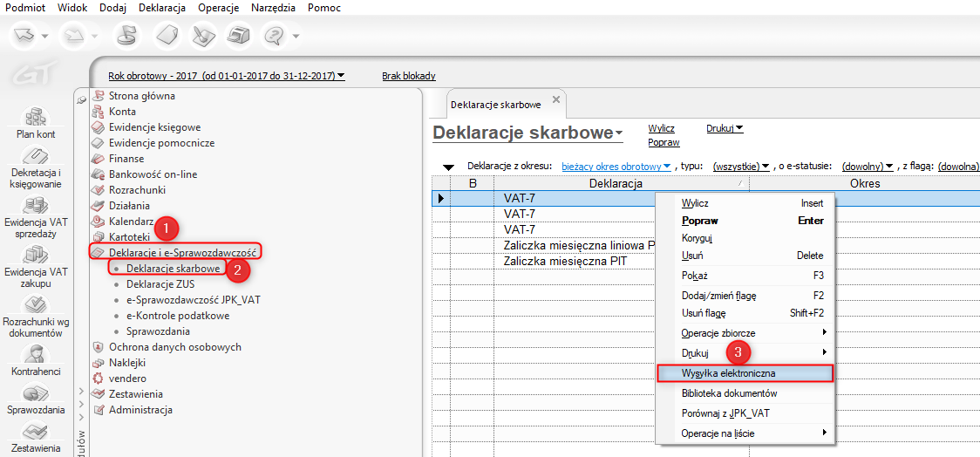Open Rozrachunki wg dokumentów sidebar icon
Image resolution: width=980 pixels, height=457 pixels.
37,316
